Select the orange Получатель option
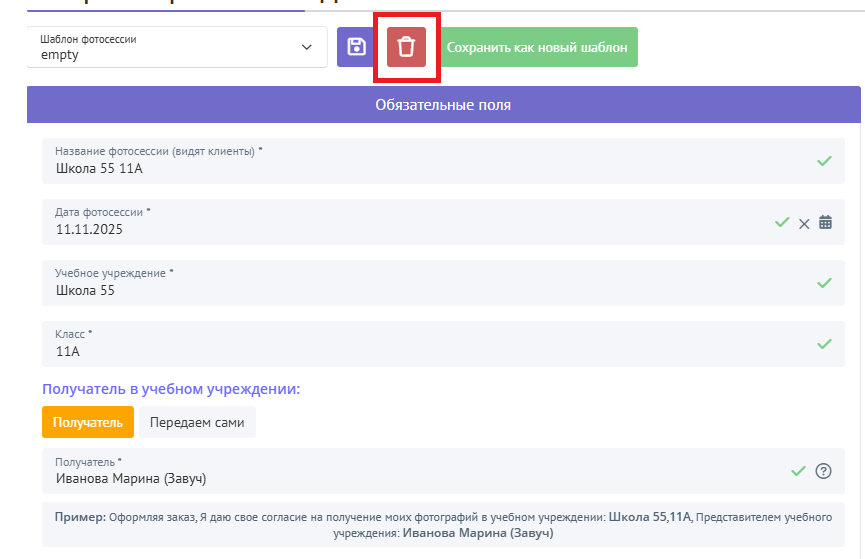This screenshot has width=865, height=559. 87,422
